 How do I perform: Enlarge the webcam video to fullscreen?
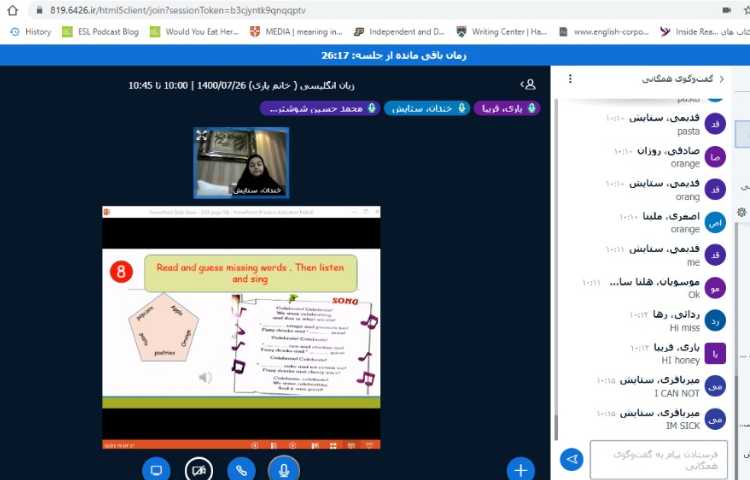pos(202,135)
